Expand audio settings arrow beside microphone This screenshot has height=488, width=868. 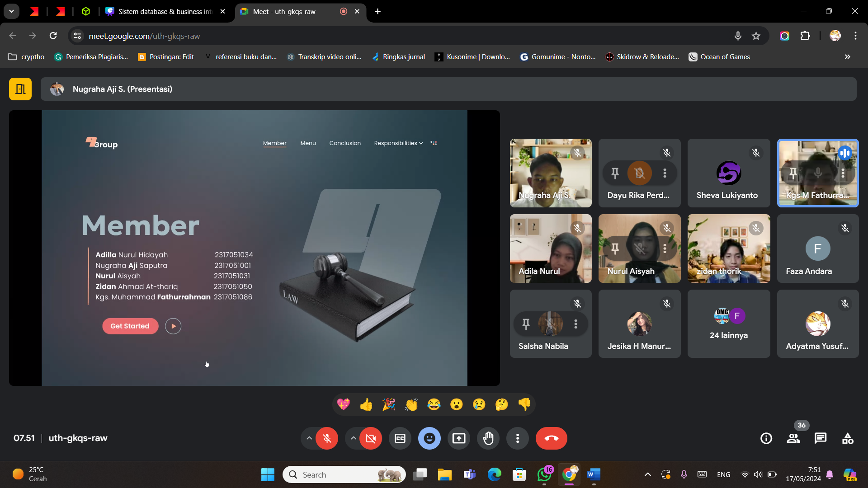[x=309, y=438]
